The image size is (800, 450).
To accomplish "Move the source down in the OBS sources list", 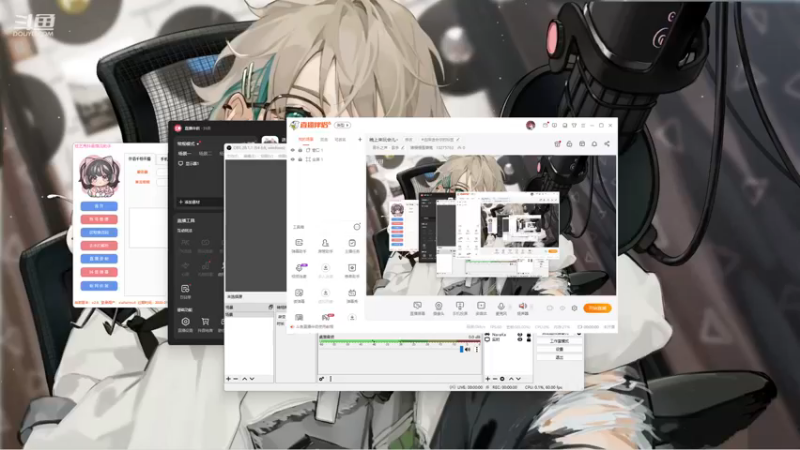I will [518, 379].
